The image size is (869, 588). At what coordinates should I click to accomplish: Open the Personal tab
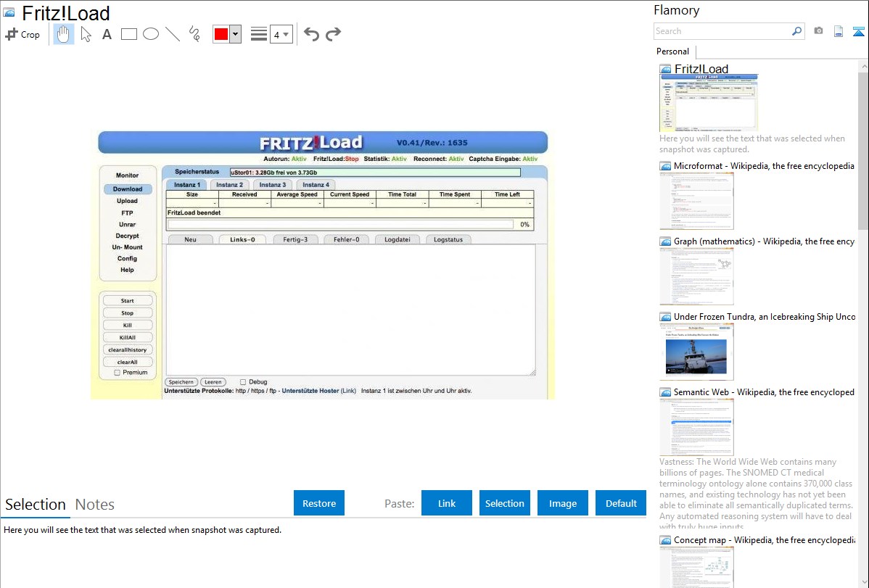click(673, 51)
